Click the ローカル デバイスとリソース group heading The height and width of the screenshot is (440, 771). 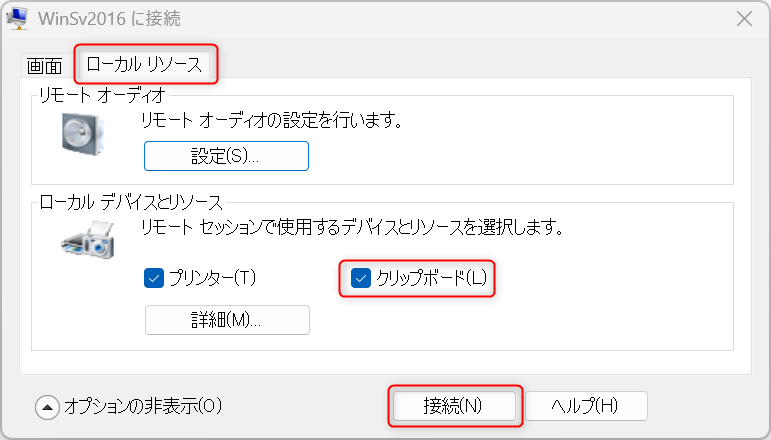(130, 202)
